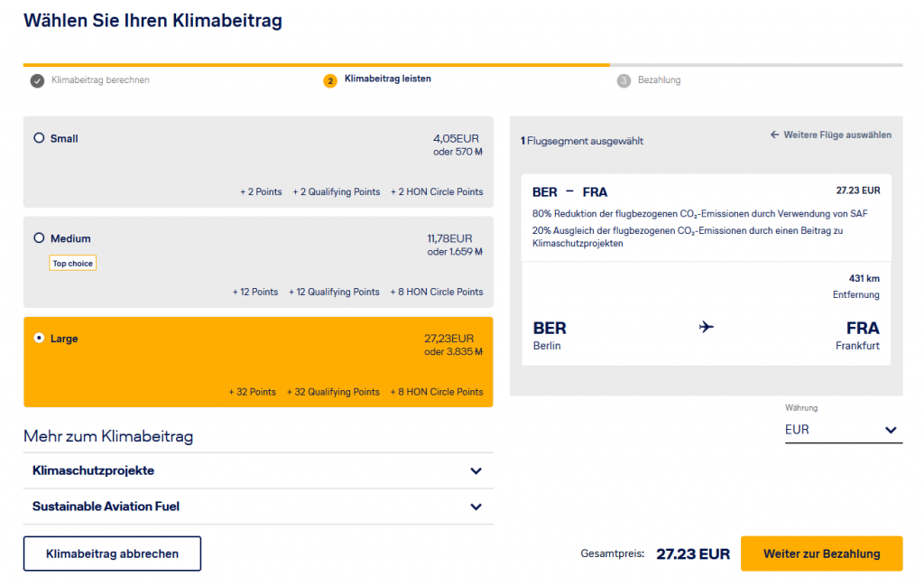Click the airplane icon between BER and FRA
This screenshot has height=586, width=924.
[x=707, y=327]
